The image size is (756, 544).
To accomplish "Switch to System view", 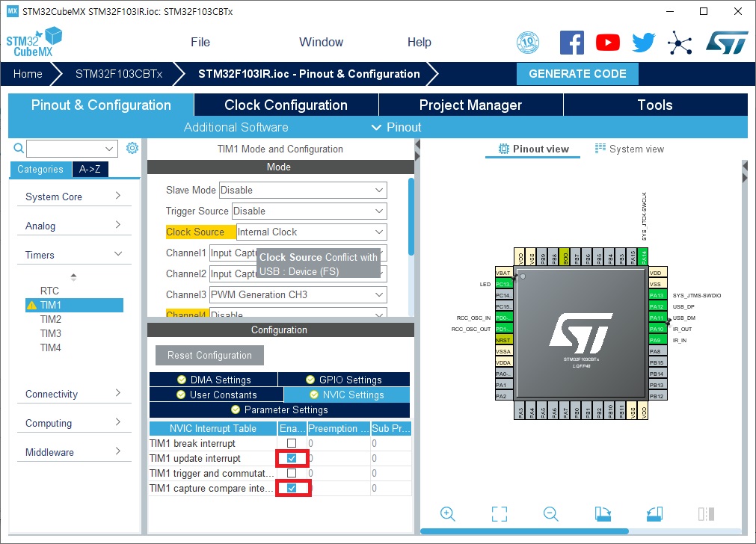I will tap(630, 149).
